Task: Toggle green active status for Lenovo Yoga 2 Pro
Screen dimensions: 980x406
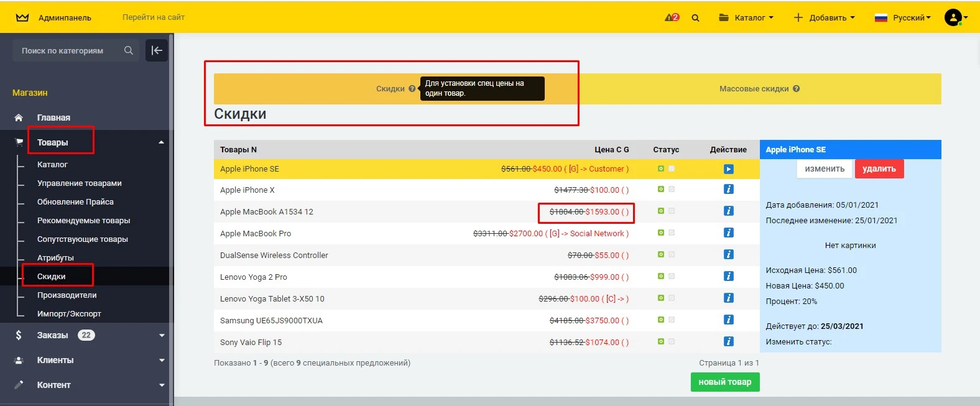Action: pos(661,276)
